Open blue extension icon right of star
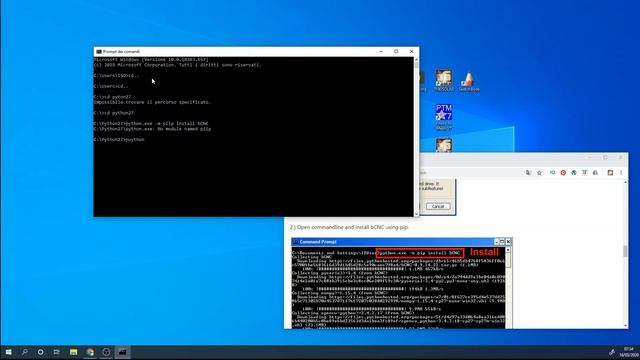640x360 pixels. point(552,173)
